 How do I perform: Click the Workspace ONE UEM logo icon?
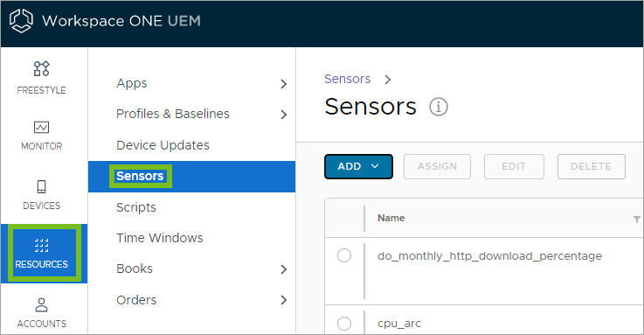click(21, 21)
